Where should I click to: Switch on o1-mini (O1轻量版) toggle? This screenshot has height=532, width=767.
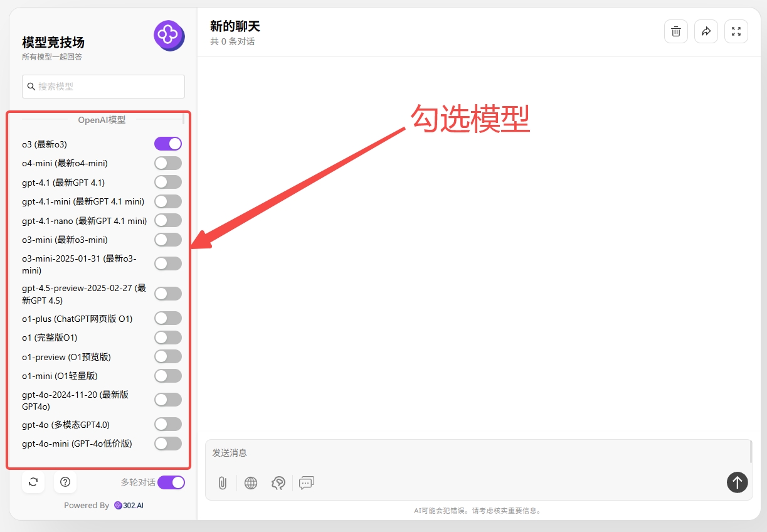pos(168,376)
